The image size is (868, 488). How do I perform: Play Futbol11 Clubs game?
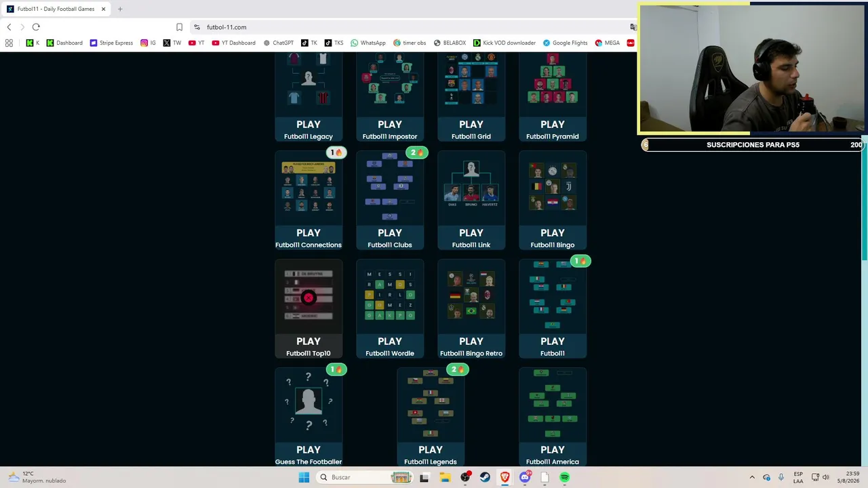pos(390,232)
